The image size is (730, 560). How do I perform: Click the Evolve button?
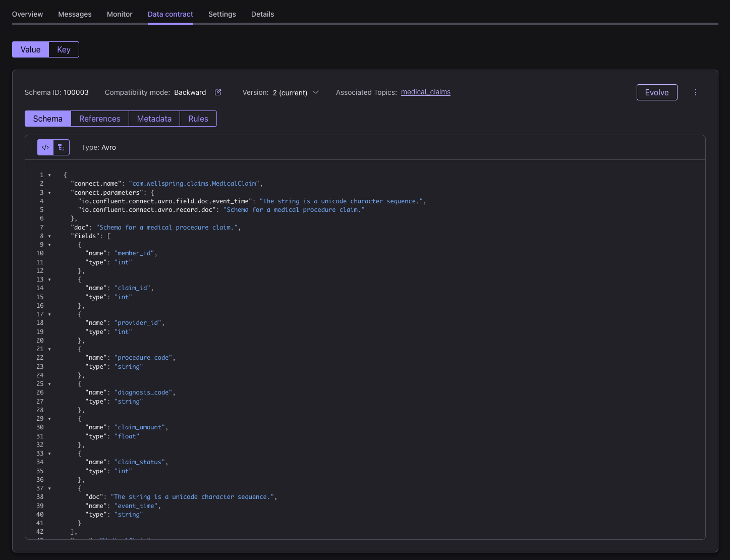(657, 92)
